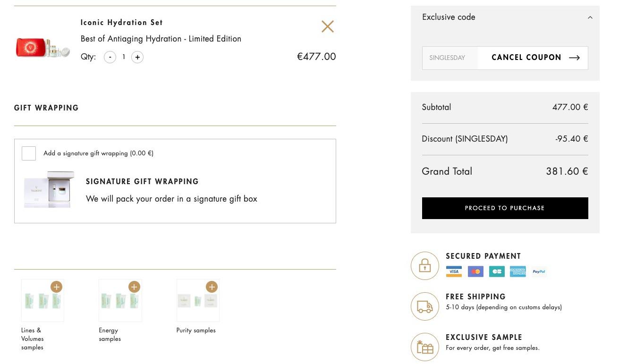Select the signature gift box image

(x=50, y=190)
